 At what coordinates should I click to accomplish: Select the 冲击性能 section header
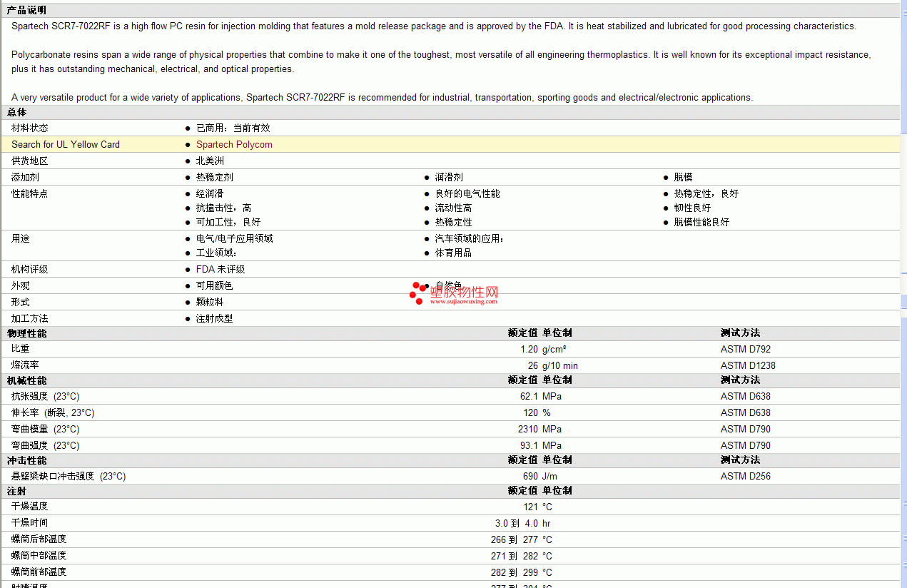click(26, 460)
